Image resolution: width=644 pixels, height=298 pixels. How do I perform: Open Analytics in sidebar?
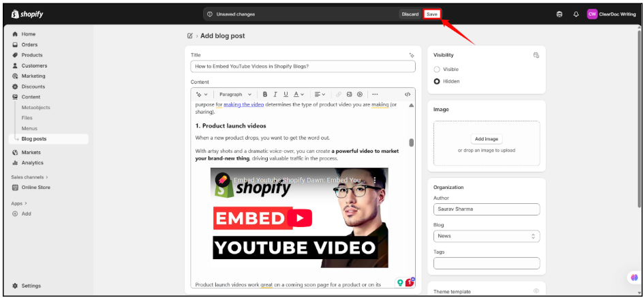click(32, 163)
